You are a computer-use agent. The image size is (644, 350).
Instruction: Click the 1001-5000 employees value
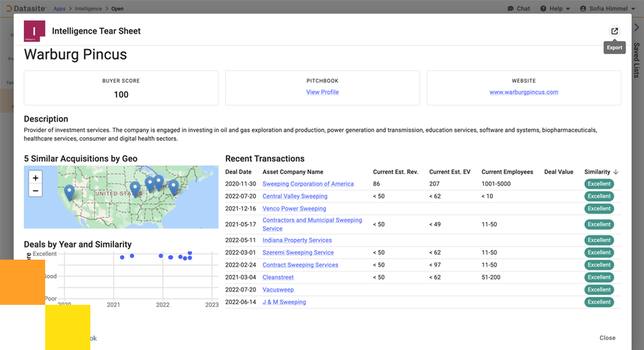[496, 184]
